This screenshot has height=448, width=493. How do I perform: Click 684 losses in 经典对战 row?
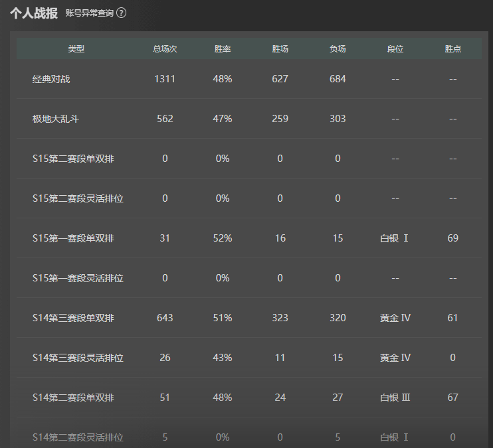[x=338, y=79]
